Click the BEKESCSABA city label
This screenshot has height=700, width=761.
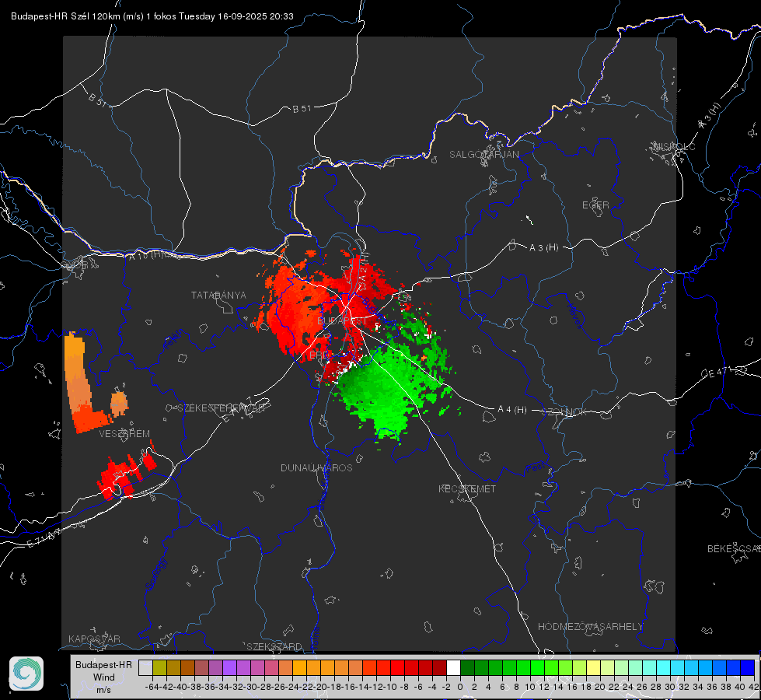pyautogui.click(x=734, y=548)
